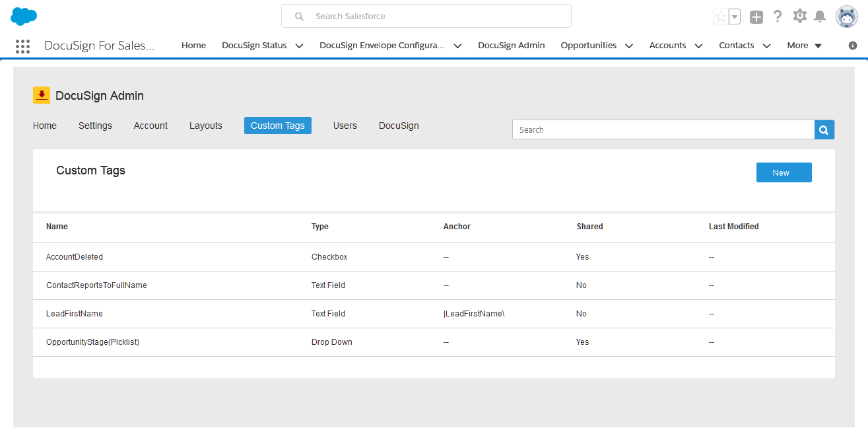Click the blue search magnifier button
Image resolution: width=868 pixels, height=438 pixels.
tap(824, 130)
